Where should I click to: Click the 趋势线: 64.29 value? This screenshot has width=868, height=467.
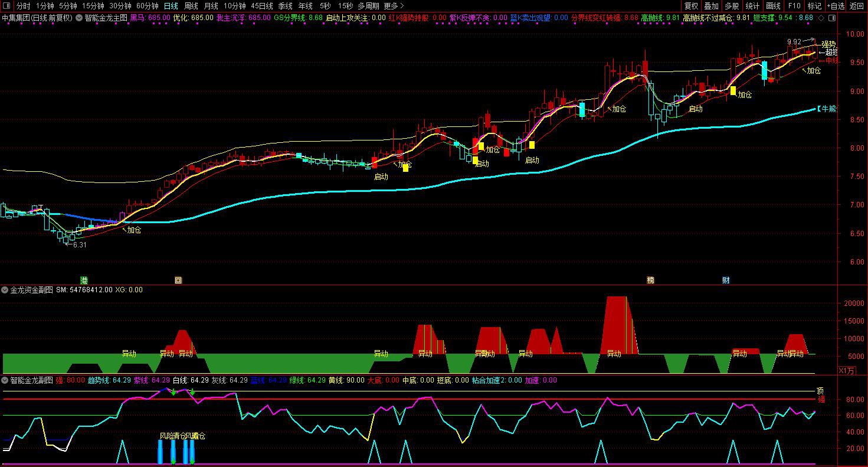pyautogui.click(x=109, y=380)
